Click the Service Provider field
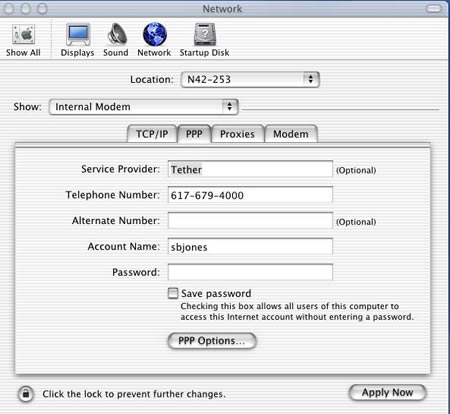The image size is (450, 414). [250, 169]
